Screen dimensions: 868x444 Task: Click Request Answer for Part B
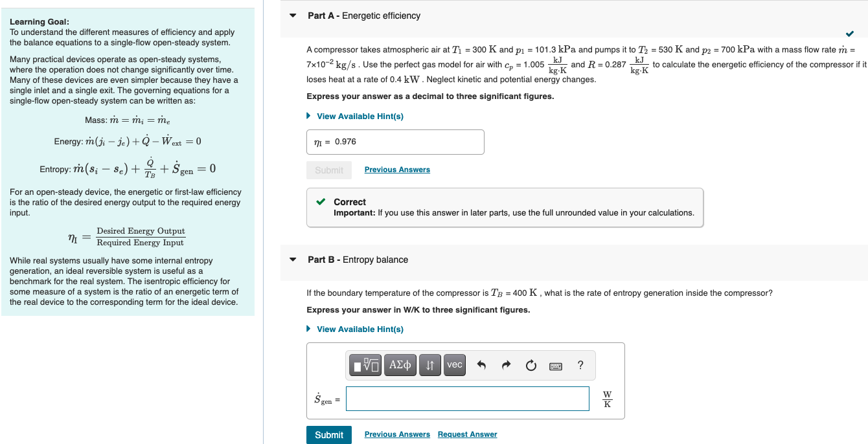[467, 434]
